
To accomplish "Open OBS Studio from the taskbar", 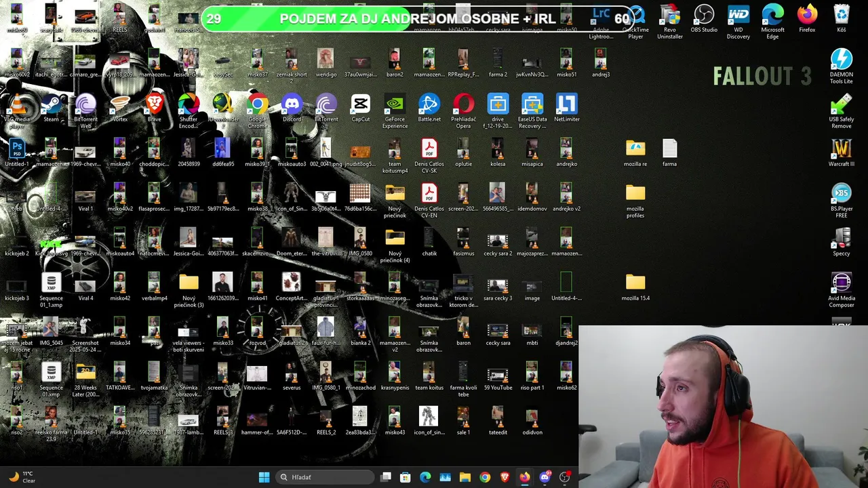I will pos(565,477).
